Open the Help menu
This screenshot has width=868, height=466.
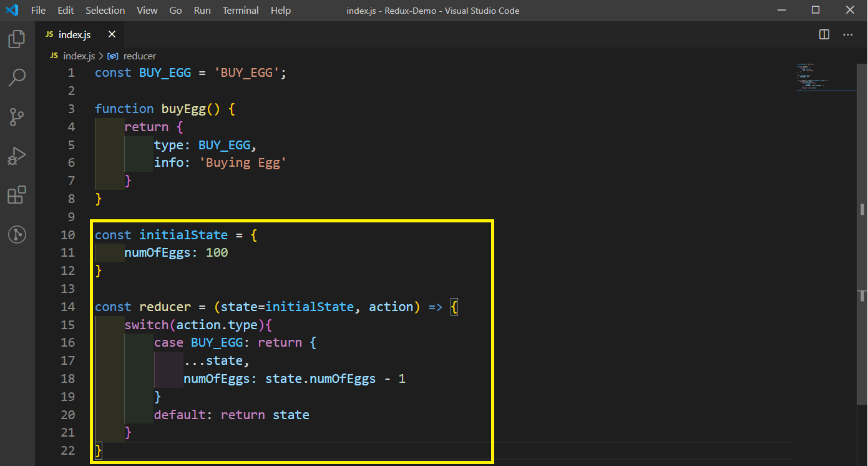point(281,10)
